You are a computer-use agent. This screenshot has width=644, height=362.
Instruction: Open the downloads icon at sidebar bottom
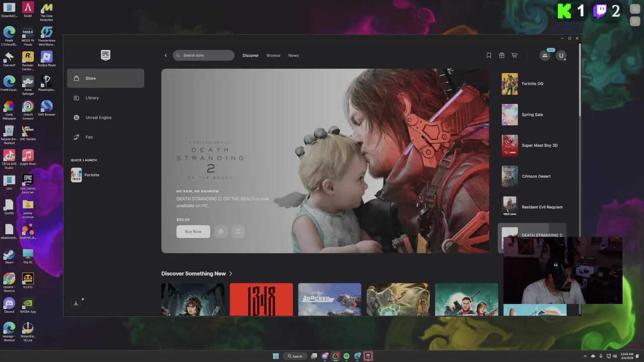point(76,303)
